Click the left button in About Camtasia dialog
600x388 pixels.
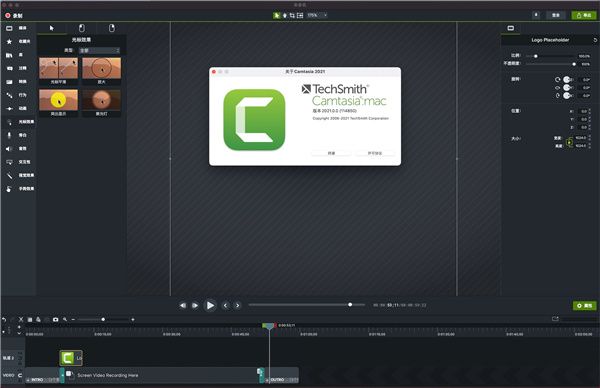[x=331, y=153]
